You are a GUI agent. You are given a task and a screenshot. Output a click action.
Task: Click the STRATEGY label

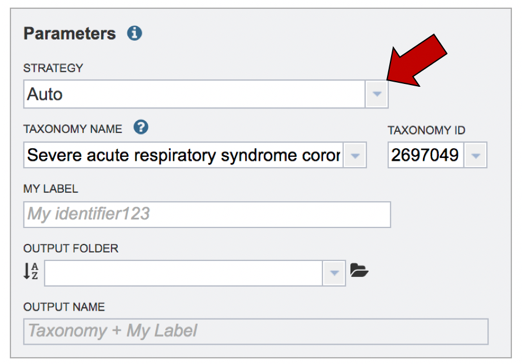point(53,68)
